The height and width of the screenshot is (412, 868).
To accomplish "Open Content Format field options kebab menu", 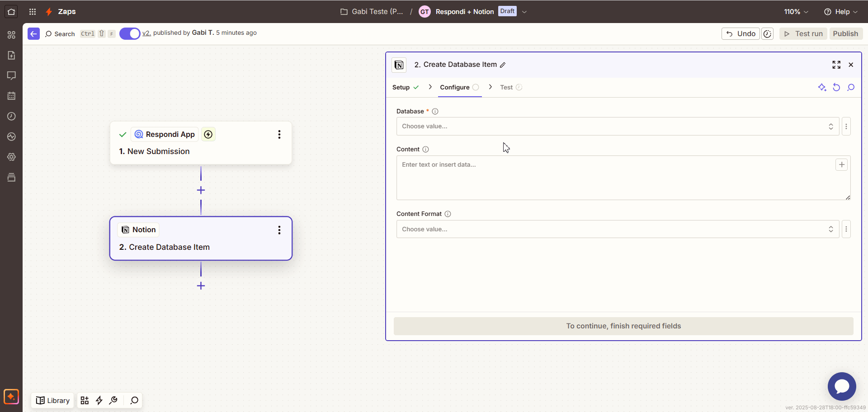I will 846,229.
